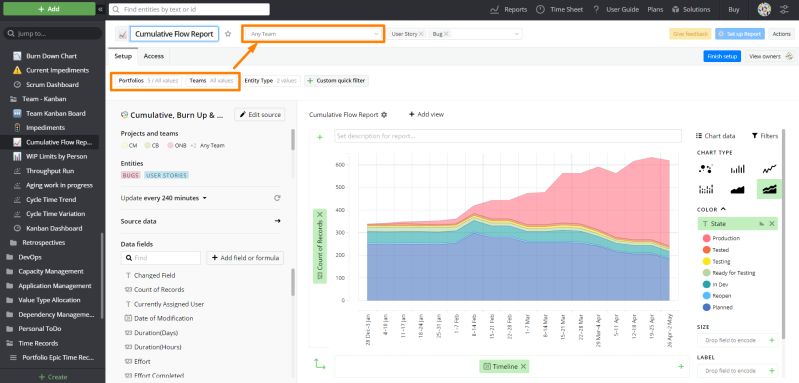Viewport: 799px width, 383px height.
Task: Add field with plus right of Timeline
Action: click(680, 366)
